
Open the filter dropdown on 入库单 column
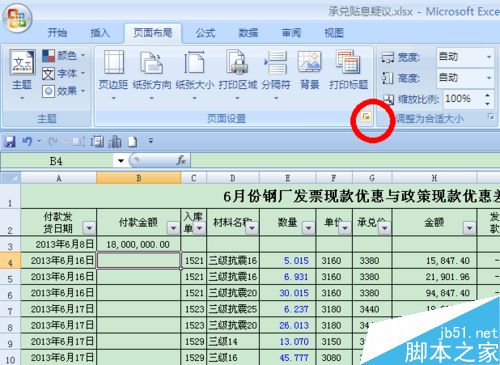(199, 228)
